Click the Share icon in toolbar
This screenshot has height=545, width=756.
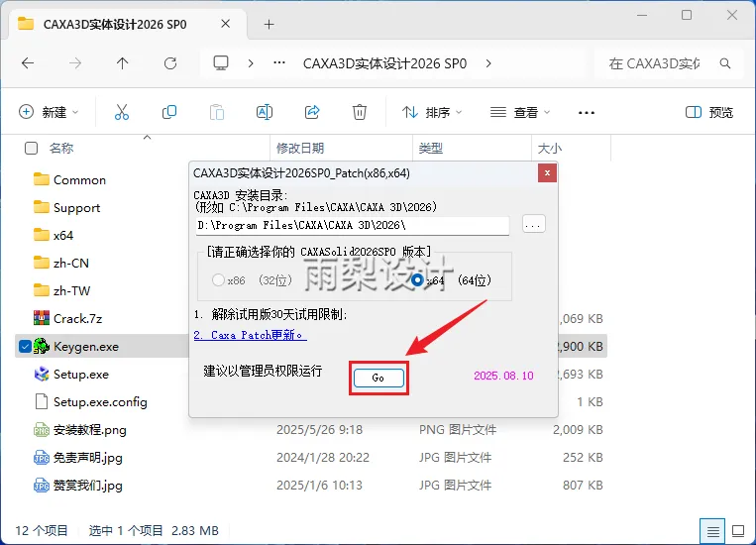coord(312,112)
